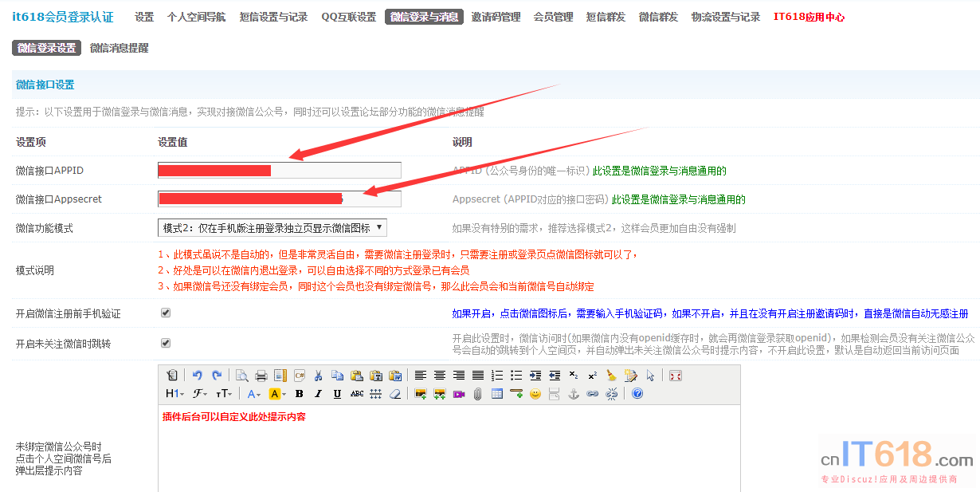Viewport: 980px width, 492px height.
Task: Open 微信群发 menu
Action: coord(658,17)
